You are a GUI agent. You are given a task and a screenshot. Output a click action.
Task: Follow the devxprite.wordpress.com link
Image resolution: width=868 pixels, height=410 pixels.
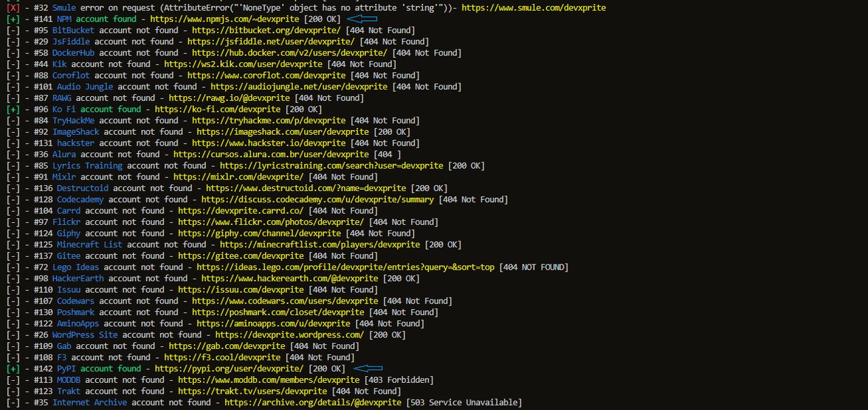click(290, 335)
